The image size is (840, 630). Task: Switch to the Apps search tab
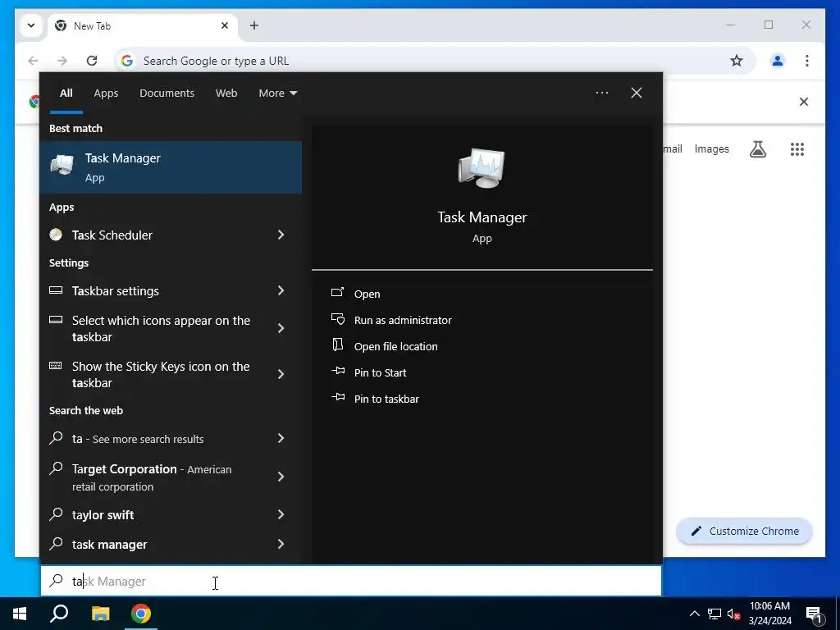point(106,94)
